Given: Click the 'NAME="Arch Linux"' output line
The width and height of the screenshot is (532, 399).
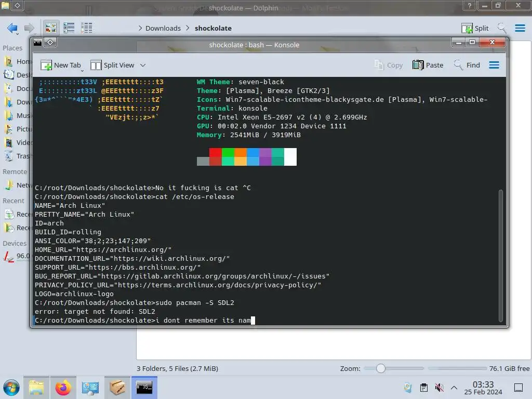Looking at the screenshot, I should click(x=70, y=206).
